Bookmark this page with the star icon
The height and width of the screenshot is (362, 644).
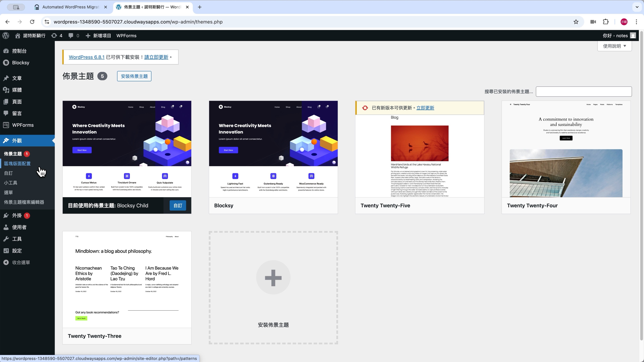tap(576, 22)
